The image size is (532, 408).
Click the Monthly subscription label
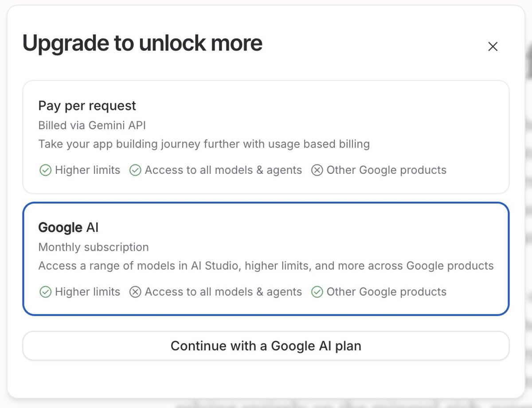click(93, 247)
